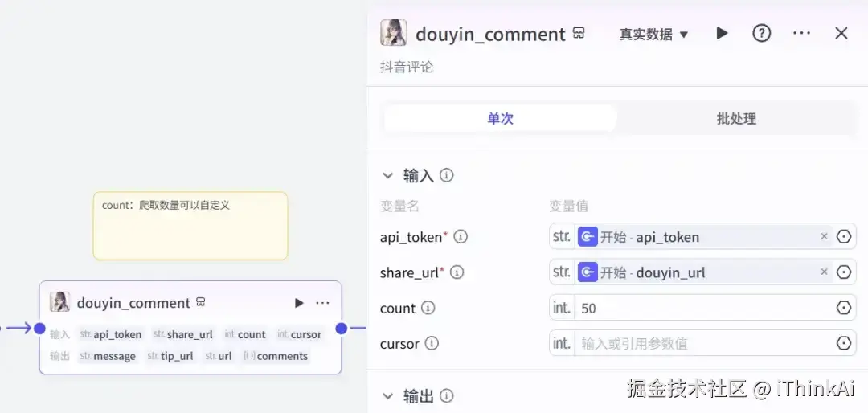The image size is (868, 413).
Task: Collapse the 输入 section
Action: [x=388, y=176]
